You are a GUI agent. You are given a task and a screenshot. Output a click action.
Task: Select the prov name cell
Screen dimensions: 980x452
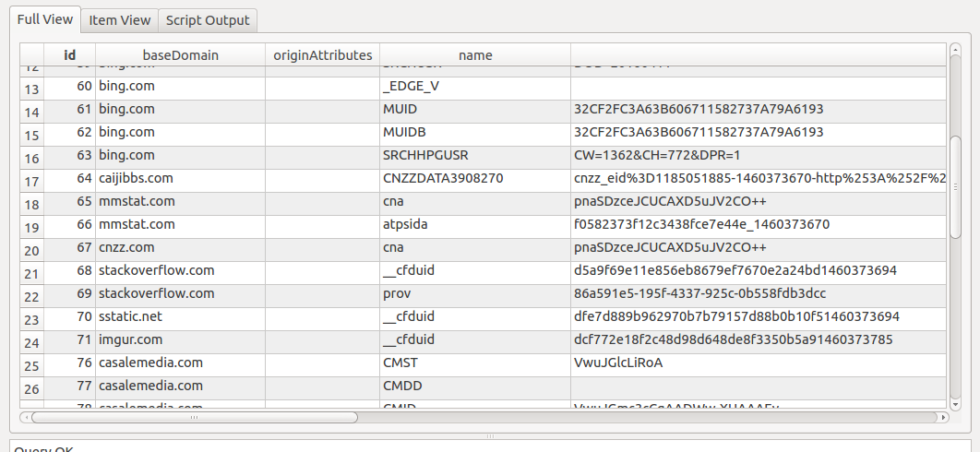click(x=475, y=294)
